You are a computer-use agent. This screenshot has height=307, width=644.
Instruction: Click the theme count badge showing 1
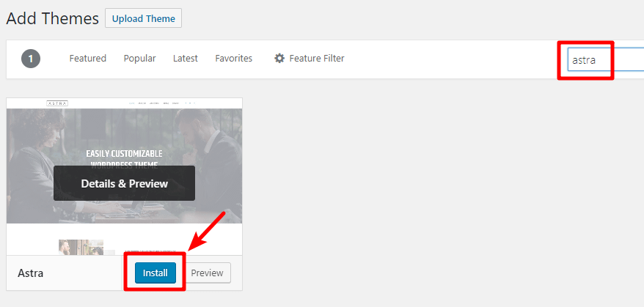tap(31, 59)
